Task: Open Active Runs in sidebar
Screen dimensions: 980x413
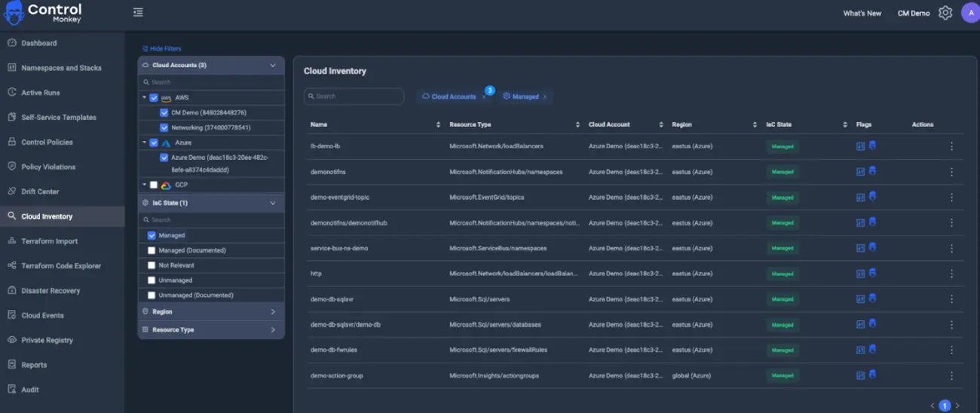Action: point(62,93)
